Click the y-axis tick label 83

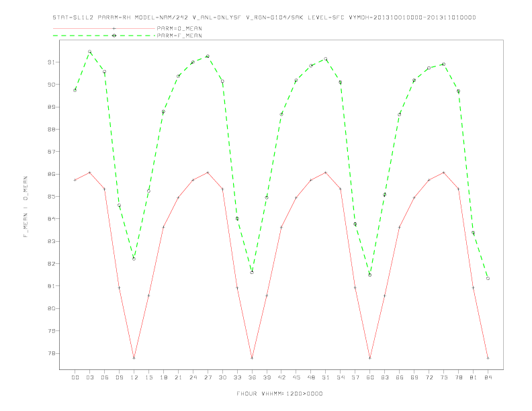point(51,241)
